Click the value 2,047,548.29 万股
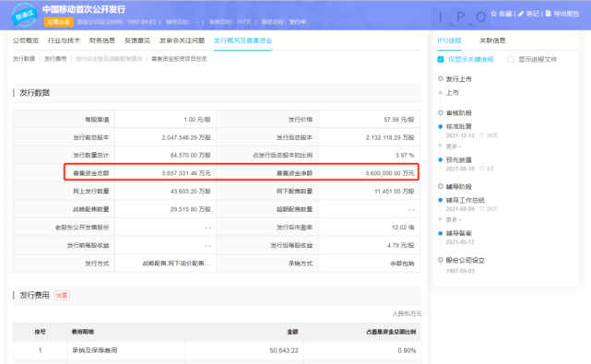This screenshot has width=591, height=364. 186,137
